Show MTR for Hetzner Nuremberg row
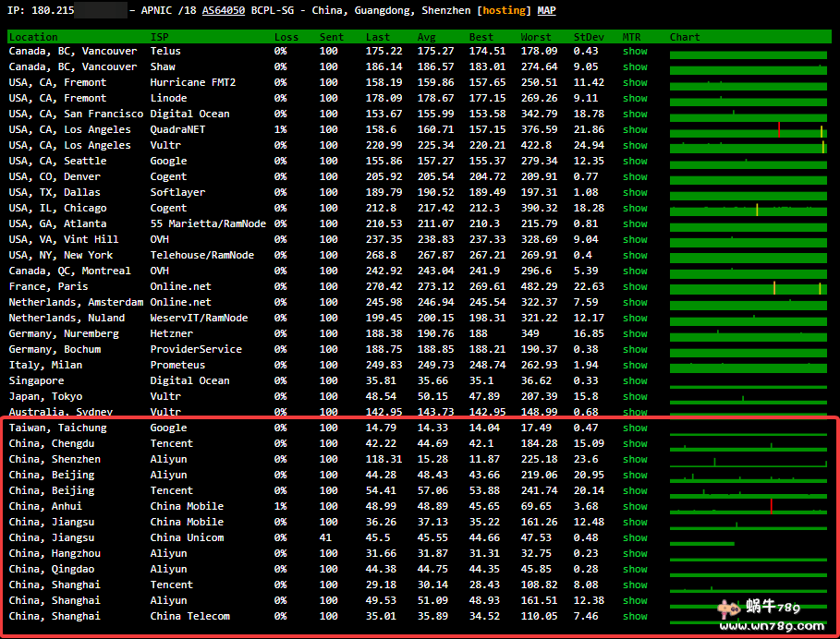Screen dimensions: 840x639 click(635, 334)
